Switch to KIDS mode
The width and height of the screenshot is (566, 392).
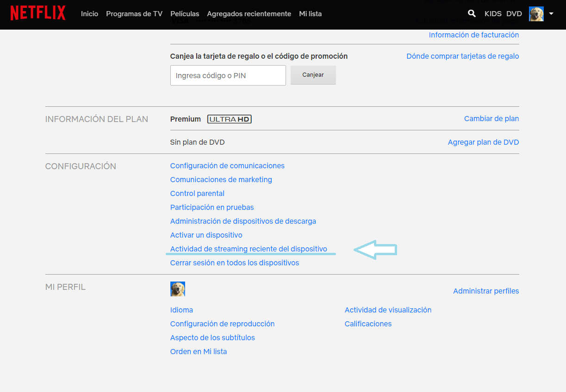(493, 14)
